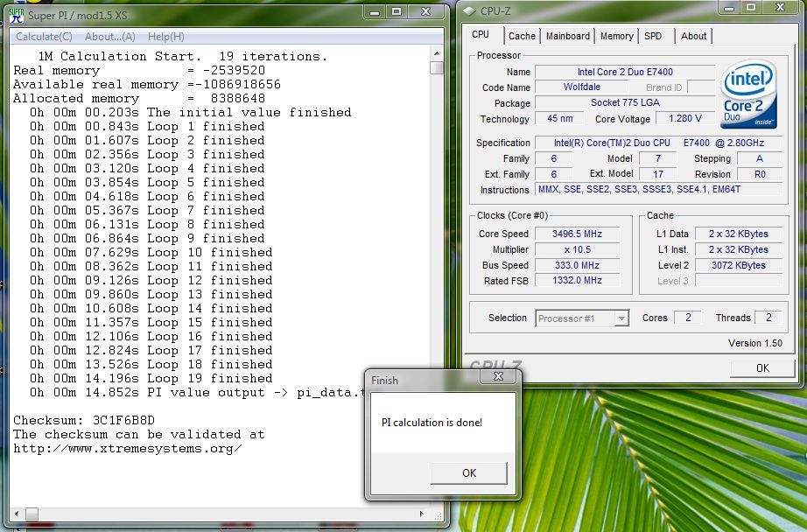Select the CPU tab in CPU-Z
The image size is (807, 532).
click(x=481, y=34)
